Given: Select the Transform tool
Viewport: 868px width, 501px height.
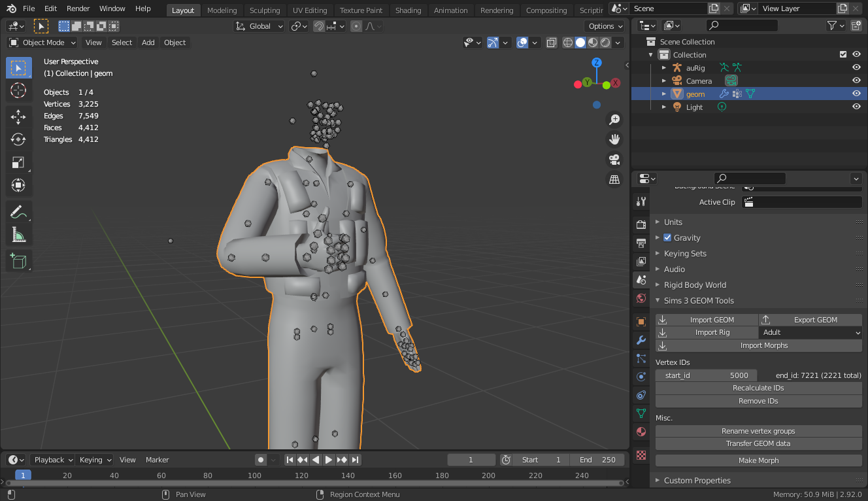Looking at the screenshot, I should point(19,186).
